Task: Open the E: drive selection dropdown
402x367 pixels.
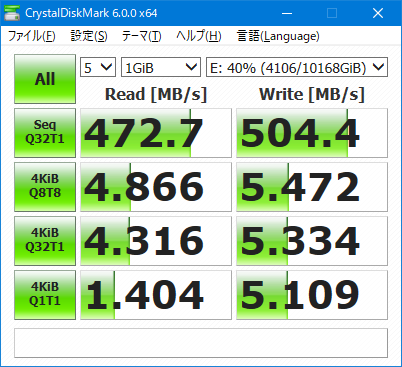Action: pyautogui.click(x=297, y=67)
